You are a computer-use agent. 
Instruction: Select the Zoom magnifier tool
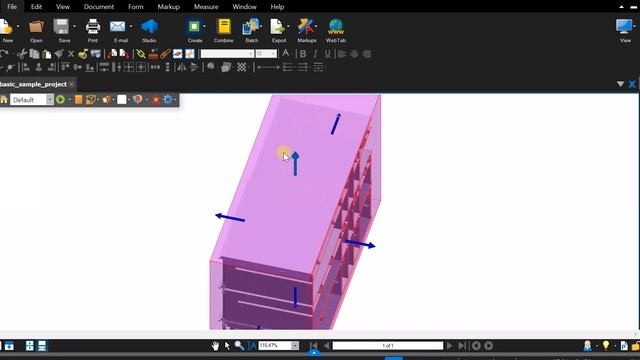(x=239, y=346)
